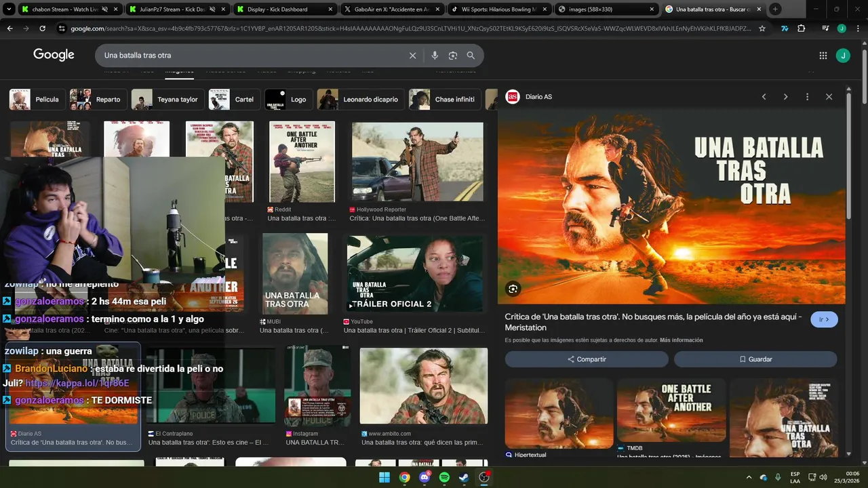868x488 pixels.
Task: Select the Logo filter chip
Action: click(289, 99)
